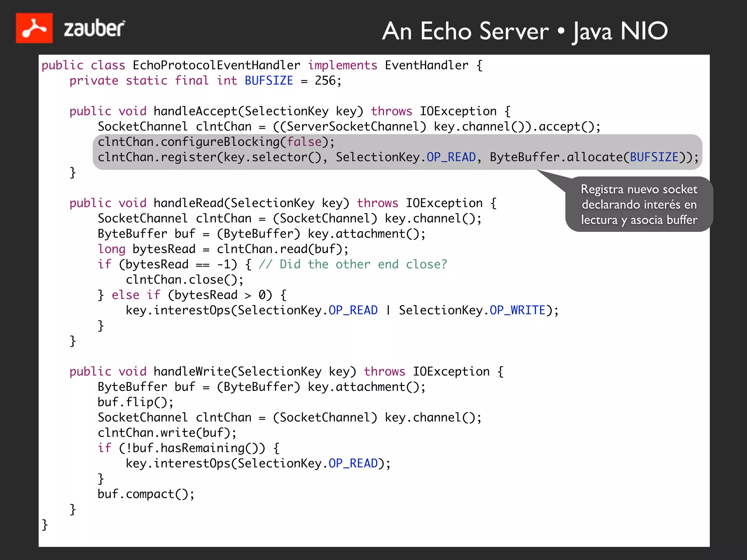Screen dimensions: 747x560
Task: Click the buf.flip() statement
Action: (x=135, y=402)
